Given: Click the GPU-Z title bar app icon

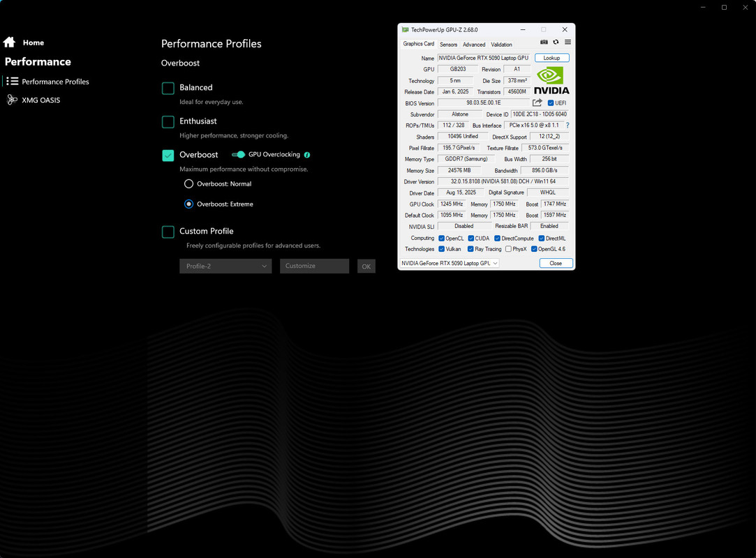Looking at the screenshot, I should 405,29.
